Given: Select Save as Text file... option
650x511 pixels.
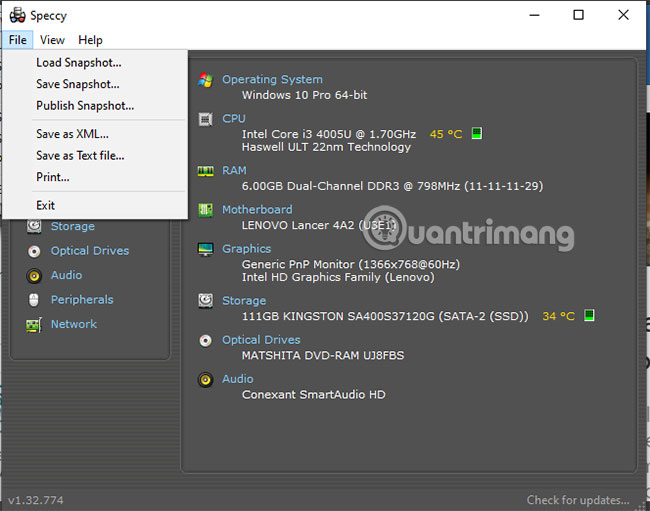Looking at the screenshot, I should click(80, 155).
